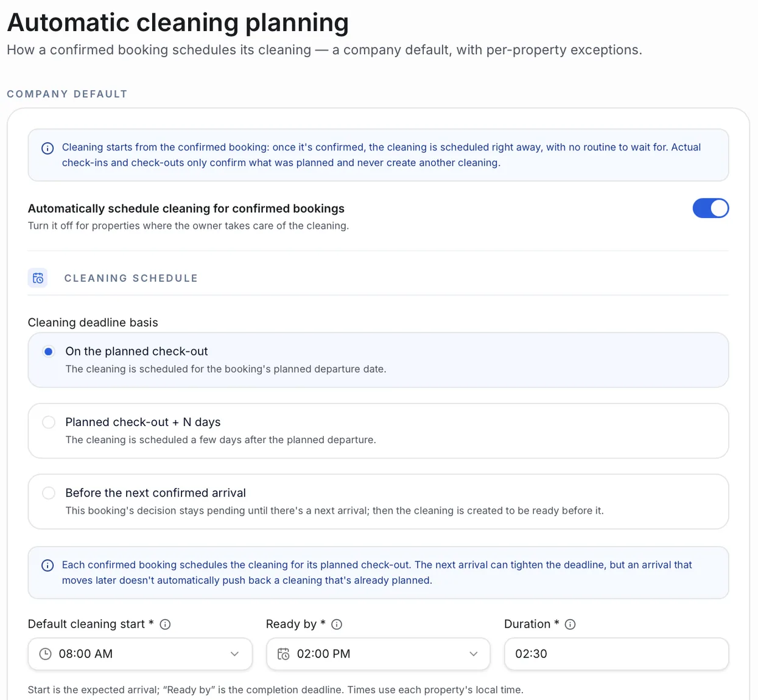Click the 'How a confirmed booking schedules its cleaning' subtitle
This screenshot has height=700, width=758.
click(x=325, y=50)
